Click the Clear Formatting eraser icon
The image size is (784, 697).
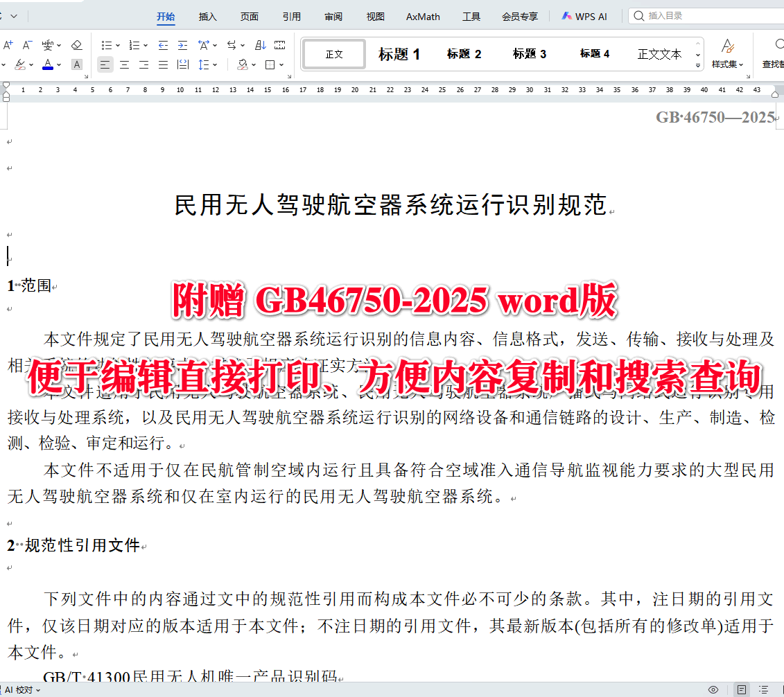77,43
